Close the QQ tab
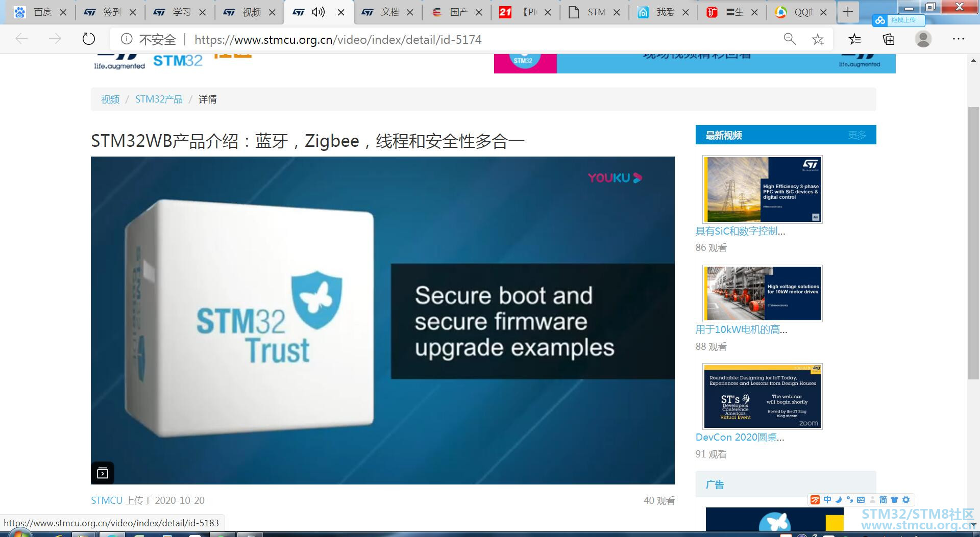The height and width of the screenshot is (537, 980). [x=823, y=12]
